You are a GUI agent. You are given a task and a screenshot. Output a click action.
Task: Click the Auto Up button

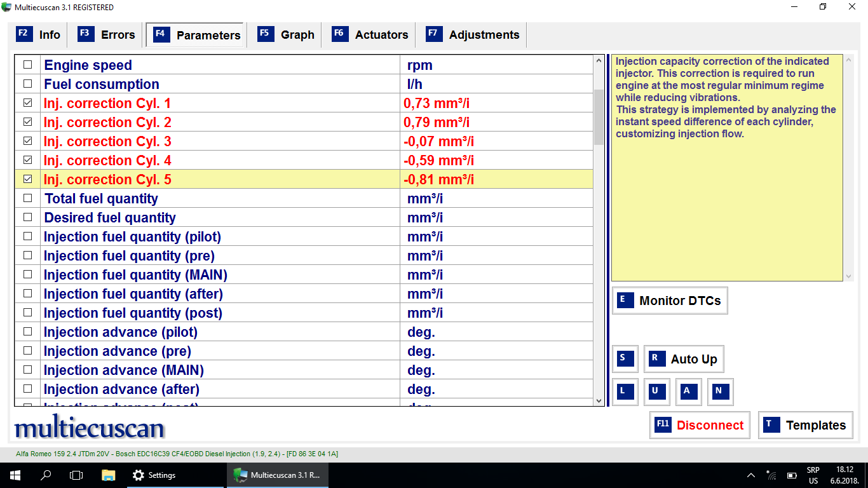pyautogui.click(x=684, y=359)
